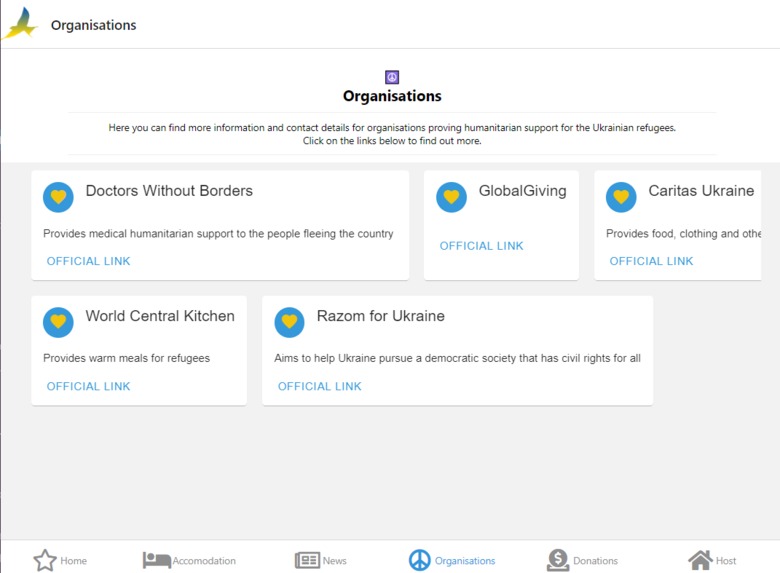The height and width of the screenshot is (573, 780).
Task: Click the 'Provides warm meals for refugees' text
Action: tap(126, 358)
